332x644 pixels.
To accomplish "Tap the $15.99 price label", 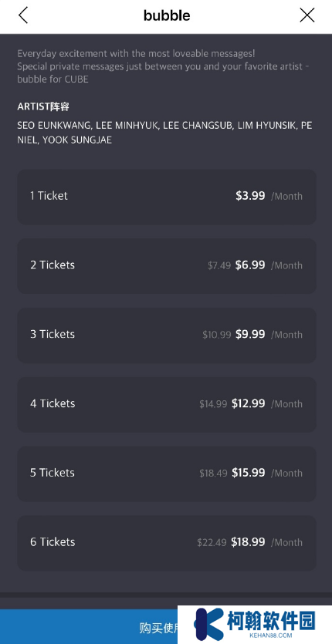I will pos(249,473).
